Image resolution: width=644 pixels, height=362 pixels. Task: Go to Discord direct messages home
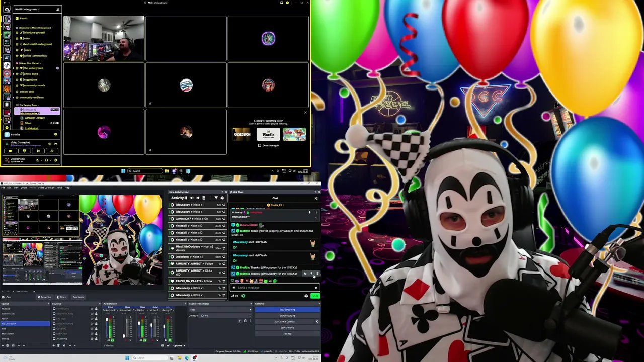[7, 10]
